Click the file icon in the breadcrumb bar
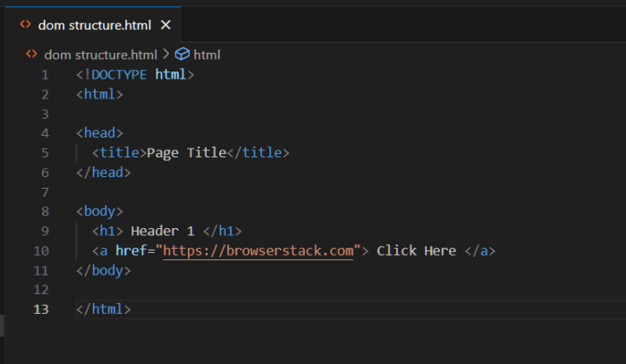The width and height of the screenshot is (626, 364). coord(32,55)
